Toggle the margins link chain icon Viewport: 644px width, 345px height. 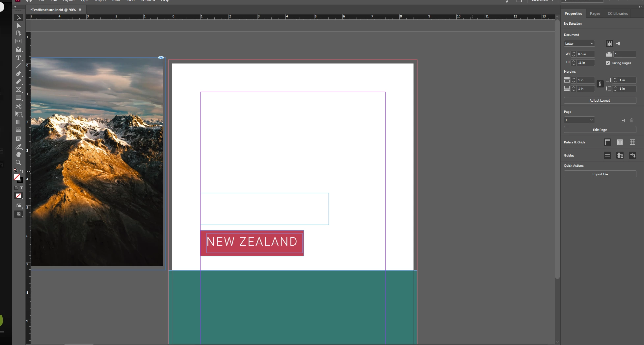(x=600, y=84)
